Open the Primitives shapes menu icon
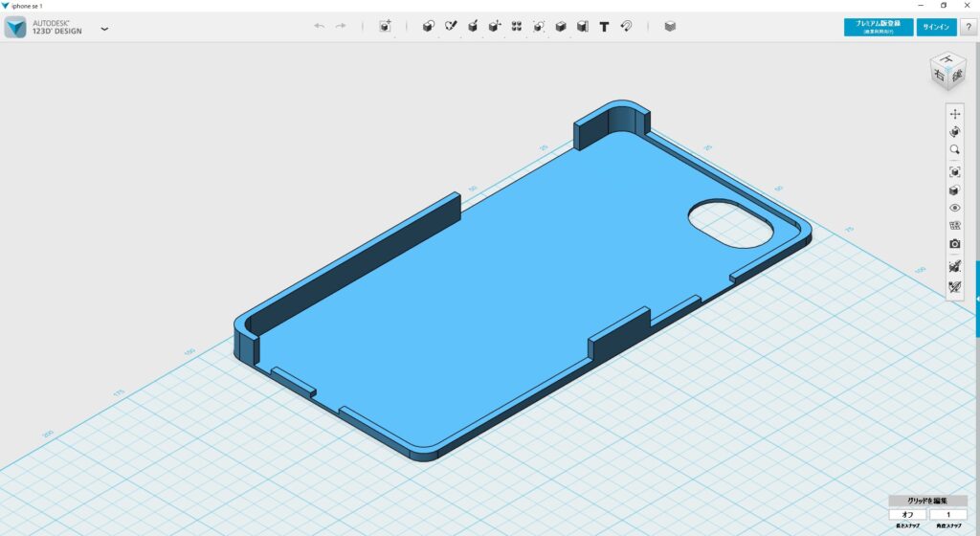Viewport: 980px width, 536px height. tap(428, 26)
